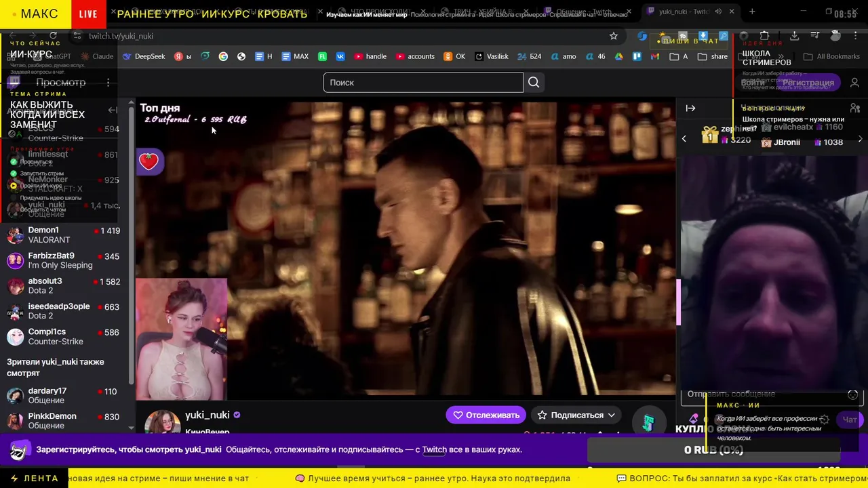This screenshot has width=868, height=488.
Task: Collapse the left channels sidebar
Action: point(113,110)
